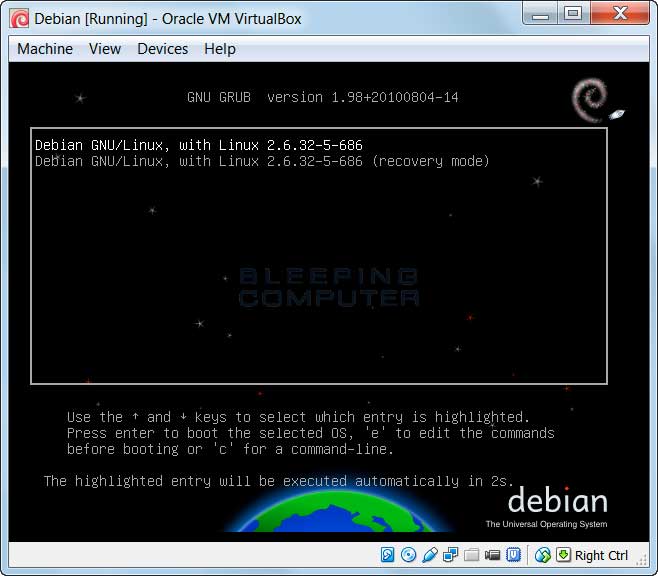Click the VirtualBox icon in title bar
The width and height of the screenshot is (658, 576).
[19, 18]
